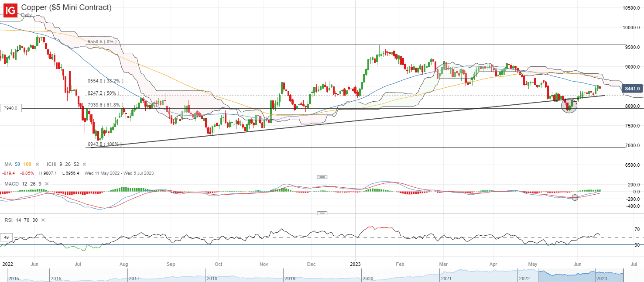Select the 7939.6 (61.8%) Fibonacci label
644x282 pixels.
pos(106,105)
